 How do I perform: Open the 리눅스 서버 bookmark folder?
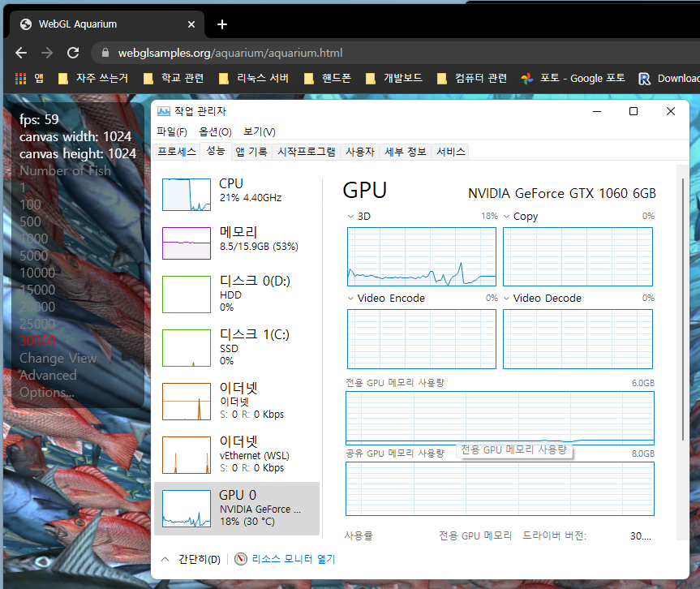(x=254, y=79)
